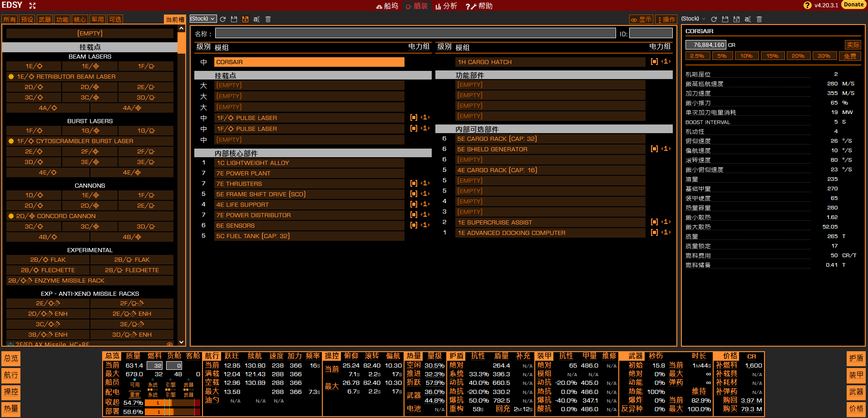Screen dimensions: 868x418
Task: Click the help question mark icon near version number
Action: tap(807, 5)
